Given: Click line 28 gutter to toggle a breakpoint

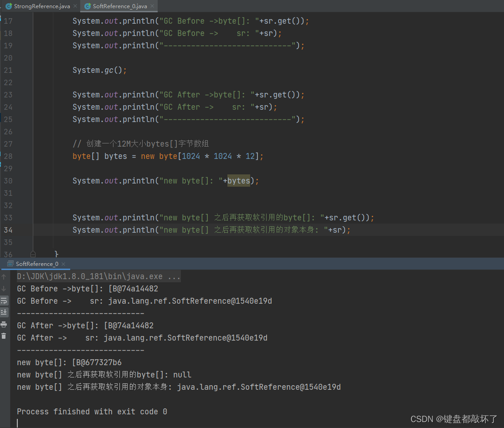Looking at the screenshot, I should click(x=9, y=156).
